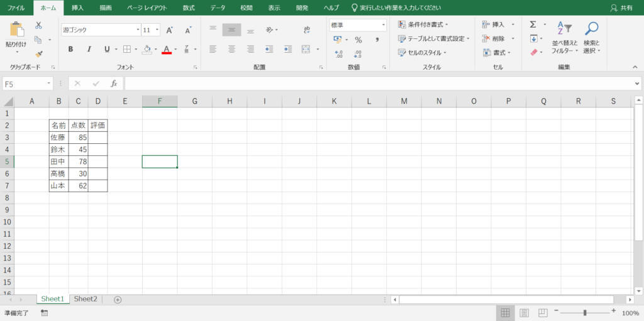Image resolution: width=644 pixels, height=321 pixels.
Task: Click the accounting number format icon
Action: (x=338, y=40)
